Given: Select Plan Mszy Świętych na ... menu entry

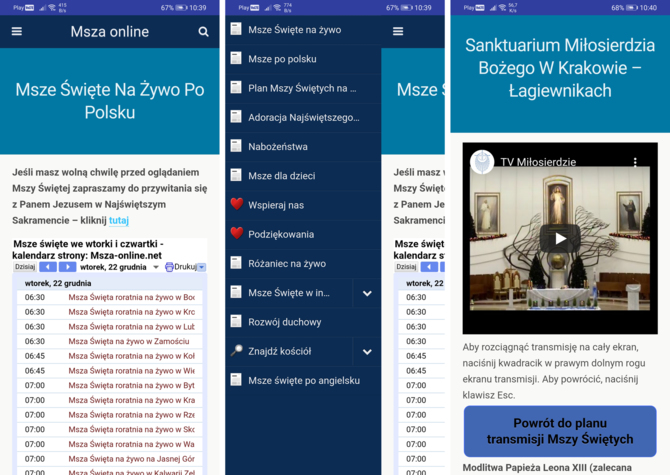Looking at the screenshot, I should 302,88.
